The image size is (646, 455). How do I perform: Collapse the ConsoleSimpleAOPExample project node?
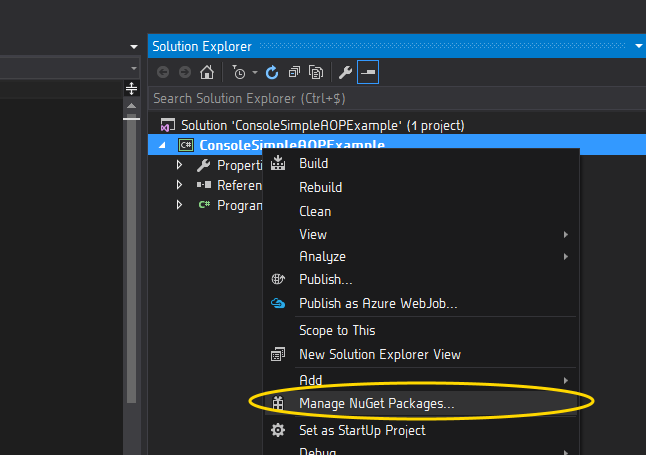tap(163, 145)
